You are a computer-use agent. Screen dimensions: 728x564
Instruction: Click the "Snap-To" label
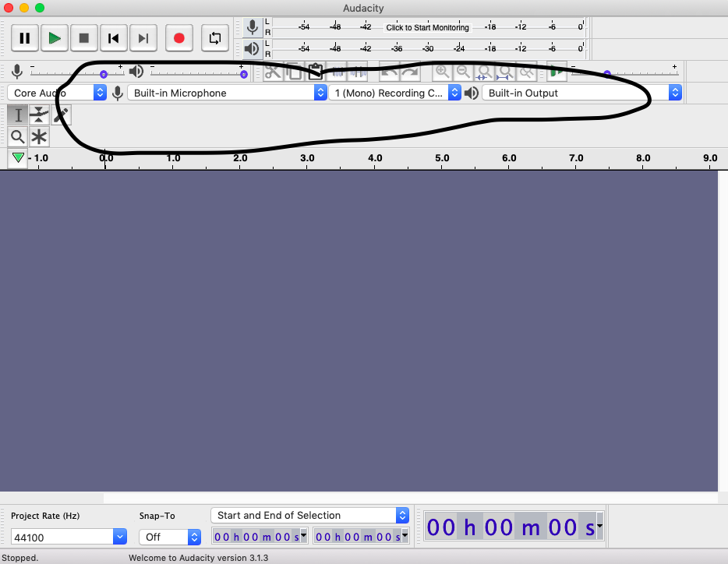pyautogui.click(x=157, y=516)
